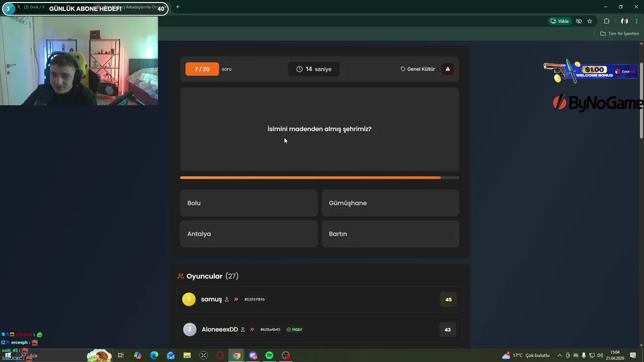
Task: Click the grey rank 2 badge
Action: (190, 329)
